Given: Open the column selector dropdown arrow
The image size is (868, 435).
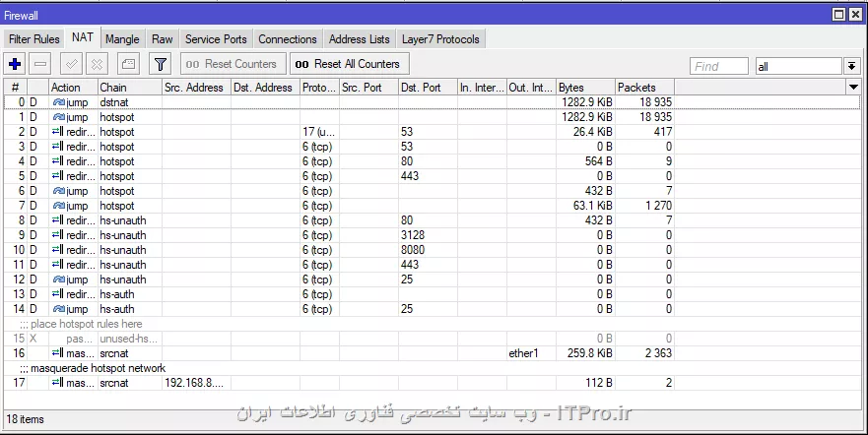Looking at the screenshot, I should (x=853, y=88).
